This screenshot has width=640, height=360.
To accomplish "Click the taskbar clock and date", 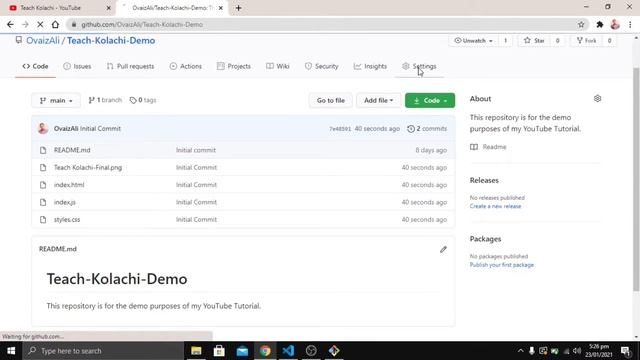I will pos(598,351).
